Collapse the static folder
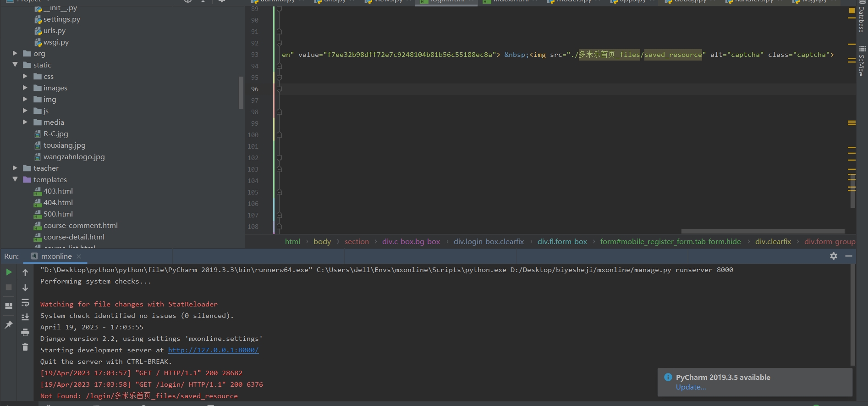 15,65
